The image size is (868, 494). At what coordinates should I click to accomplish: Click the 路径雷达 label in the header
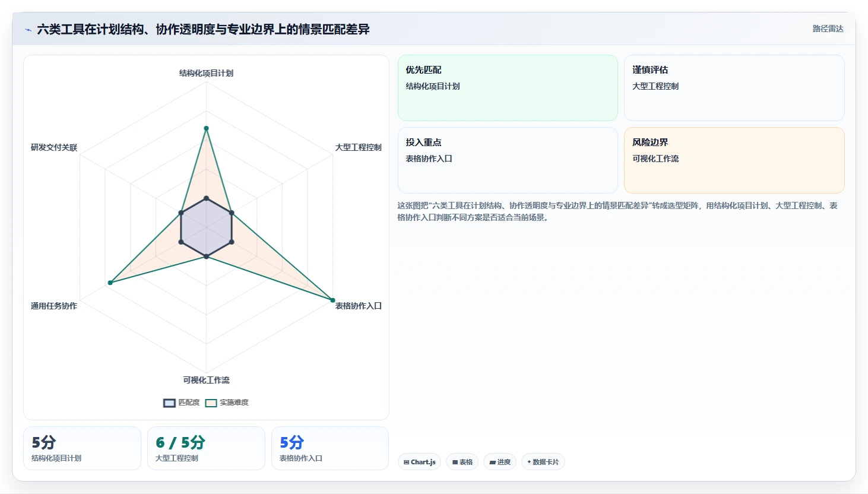click(x=828, y=28)
